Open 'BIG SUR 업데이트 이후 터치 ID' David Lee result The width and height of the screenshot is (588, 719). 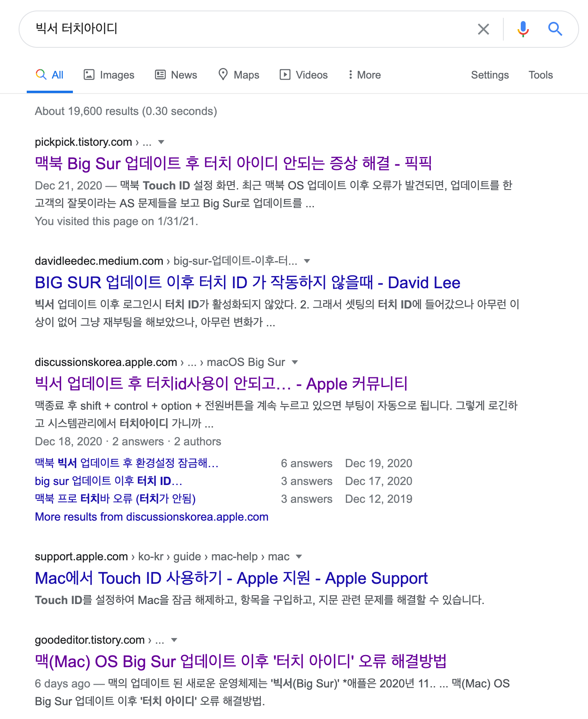coord(247,283)
